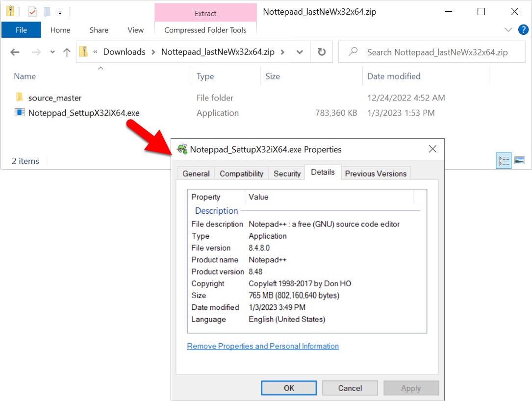Image resolution: width=532 pixels, height=401 pixels.
Task: Open the File menu
Action: click(21, 30)
